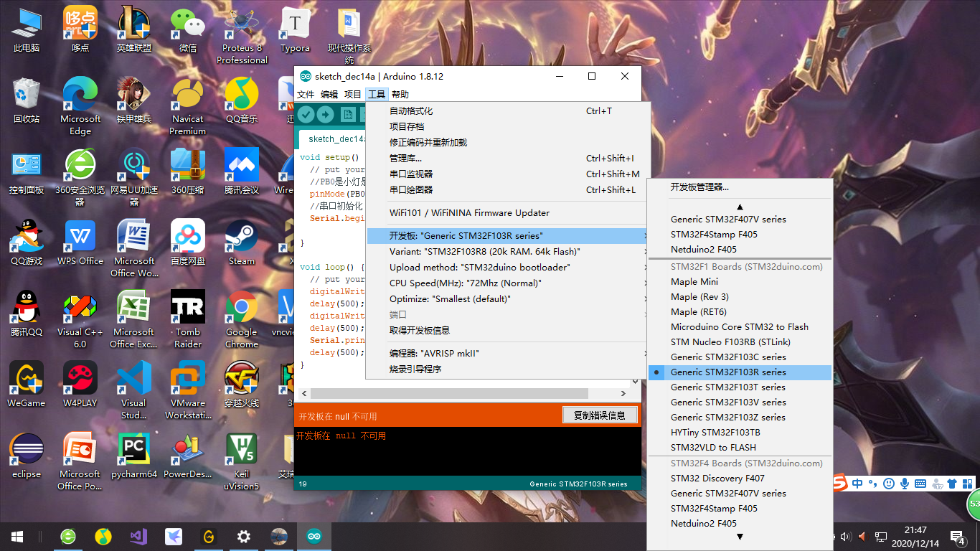Open the Proteus 8 Professional desktop icon
Image resolution: width=980 pixels, height=551 pixels.
click(242, 36)
